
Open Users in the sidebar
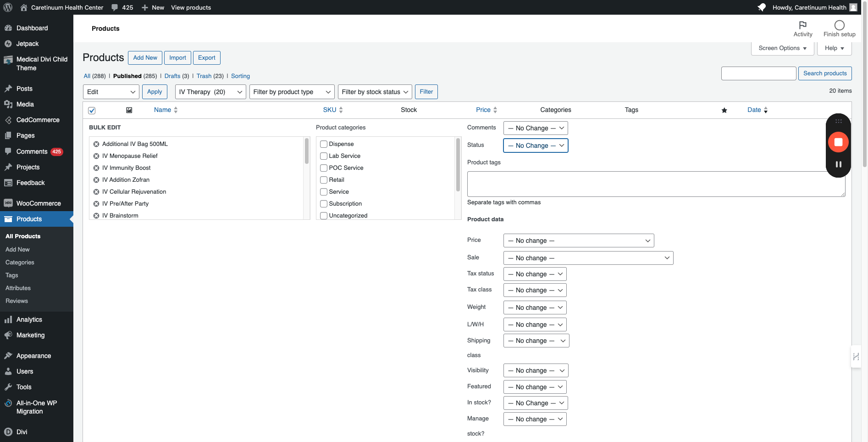pos(25,371)
